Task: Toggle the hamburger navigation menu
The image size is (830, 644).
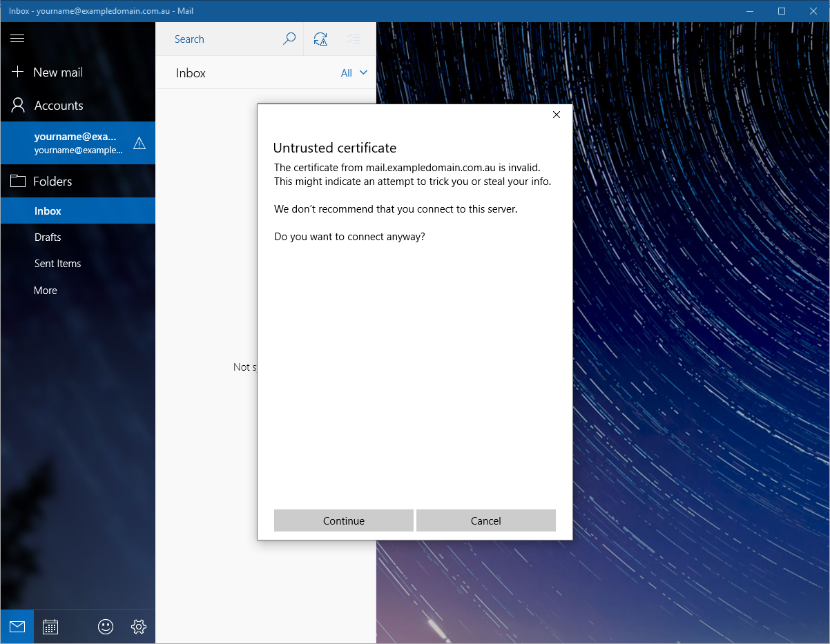Action: click(x=17, y=39)
